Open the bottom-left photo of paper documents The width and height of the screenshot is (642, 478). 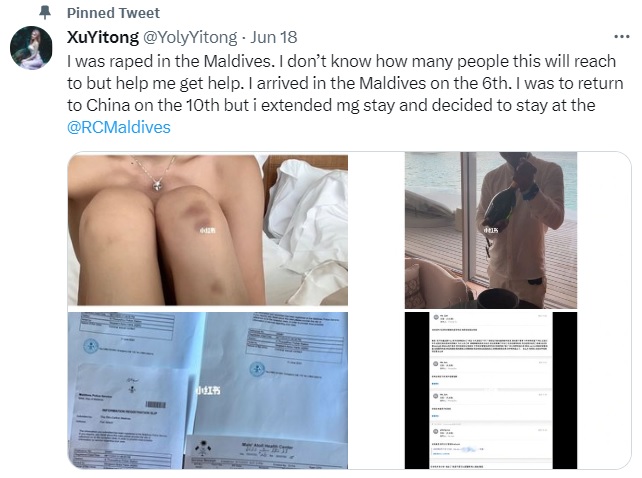click(x=208, y=390)
